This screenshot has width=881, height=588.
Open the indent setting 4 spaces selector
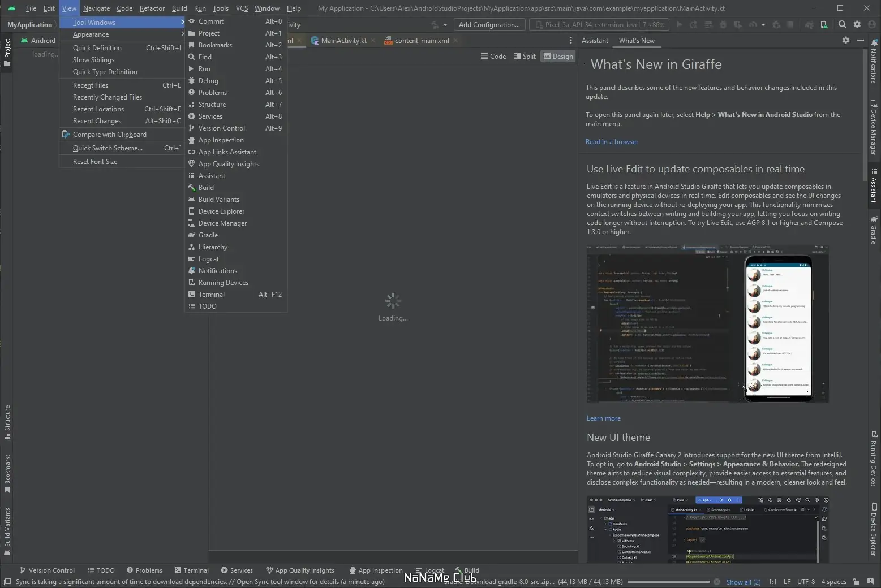pyautogui.click(x=833, y=582)
